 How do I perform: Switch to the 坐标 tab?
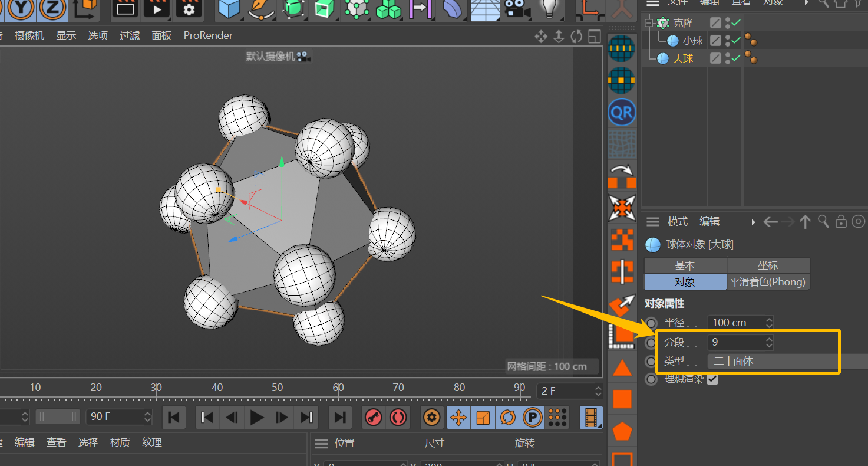pyautogui.click(x=768, y=265)
